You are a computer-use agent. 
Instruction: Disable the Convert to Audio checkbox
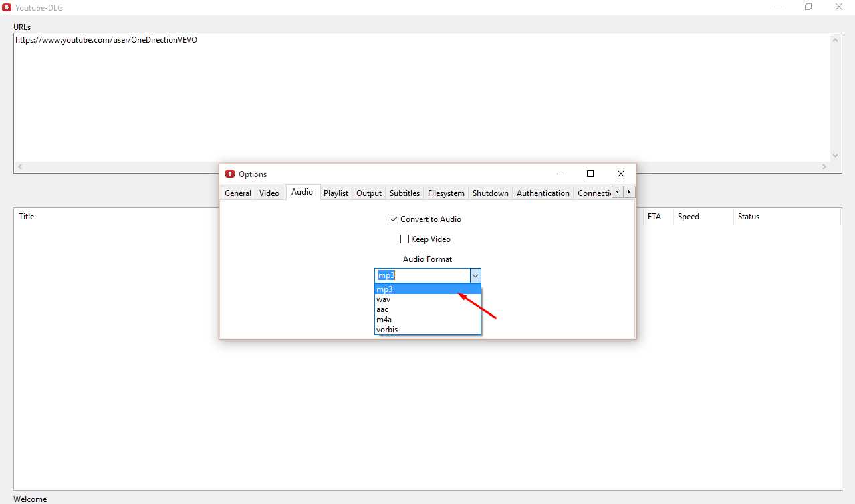[394, 219]
